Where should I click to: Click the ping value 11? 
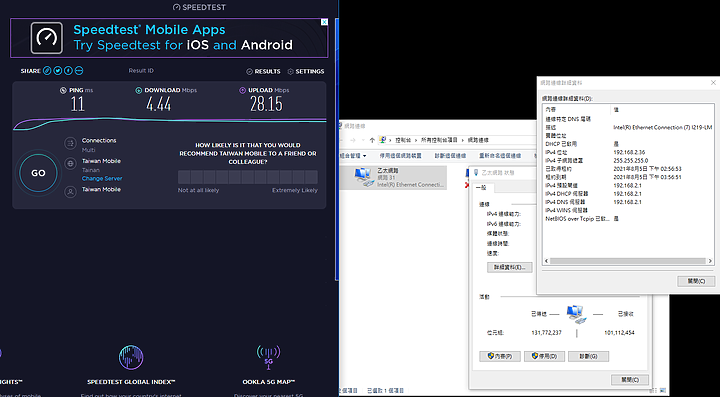[78, 104]
